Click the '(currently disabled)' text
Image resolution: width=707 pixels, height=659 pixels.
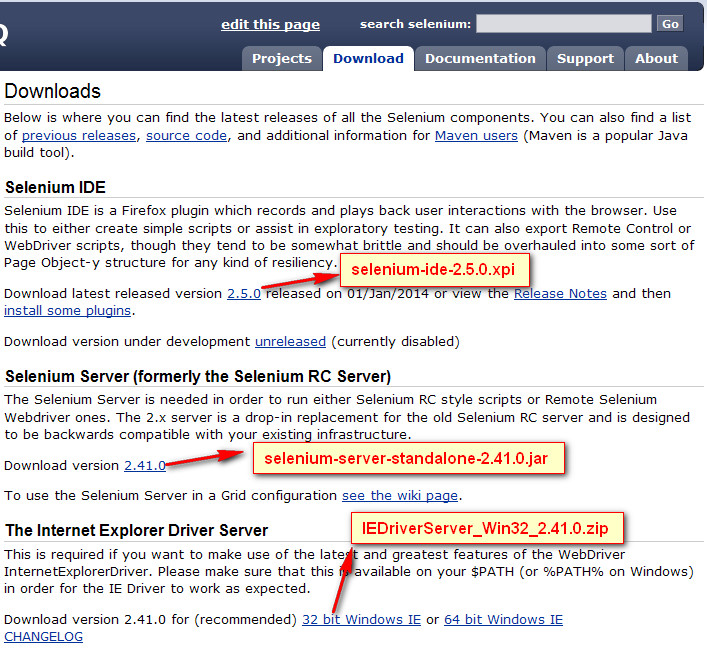coord(395,342)
